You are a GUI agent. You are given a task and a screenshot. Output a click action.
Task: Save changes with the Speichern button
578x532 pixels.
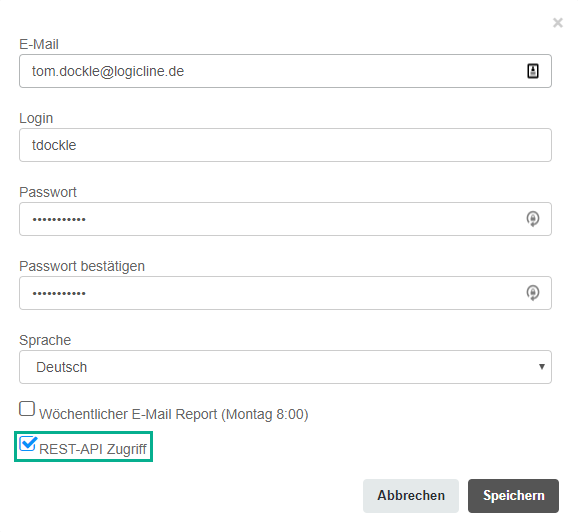(513, 496)
